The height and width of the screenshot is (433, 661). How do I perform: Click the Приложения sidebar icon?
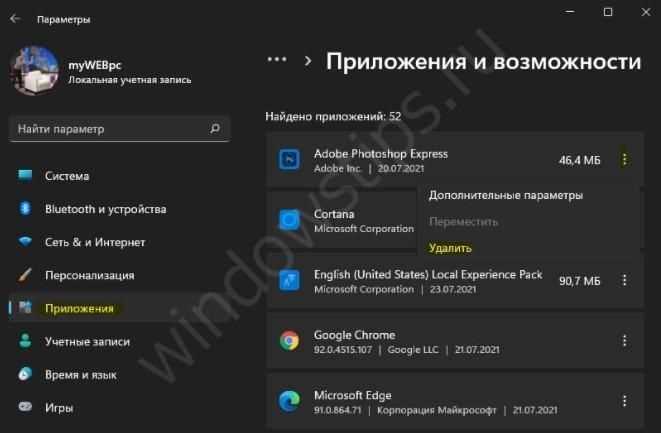[25, 308]
